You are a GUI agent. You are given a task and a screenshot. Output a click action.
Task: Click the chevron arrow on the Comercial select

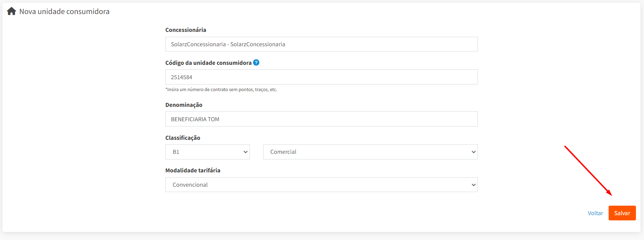pyautogui.click(x=473, y=152)
